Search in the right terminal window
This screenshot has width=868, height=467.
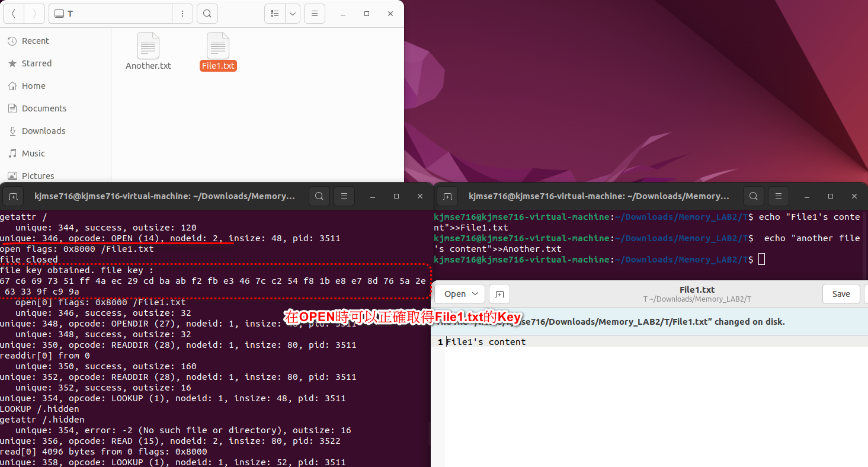(x=753, y=196)
